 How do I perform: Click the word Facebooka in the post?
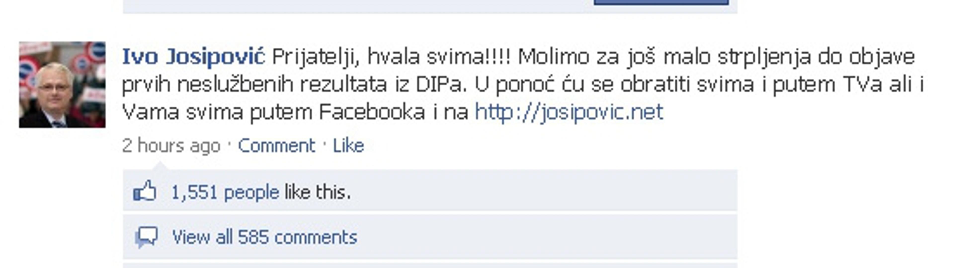coord(372,112)
